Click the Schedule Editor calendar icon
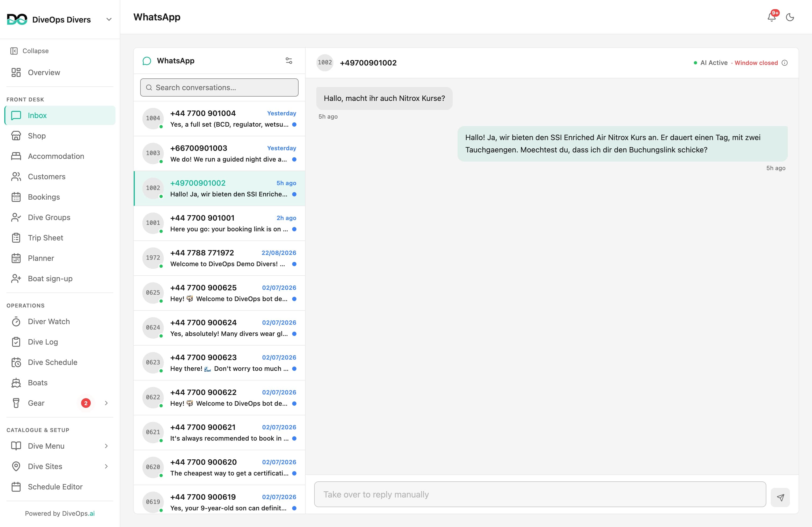The image size is (812, 527). pos(16,487)
